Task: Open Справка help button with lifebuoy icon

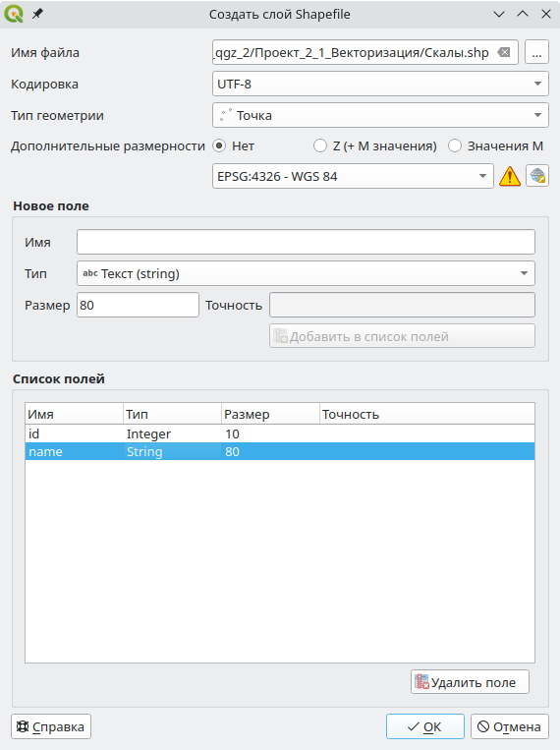Action: 51,726
